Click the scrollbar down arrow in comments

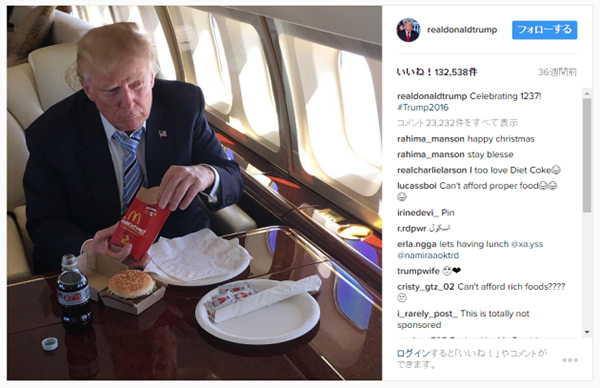click(x=587, y=333)
